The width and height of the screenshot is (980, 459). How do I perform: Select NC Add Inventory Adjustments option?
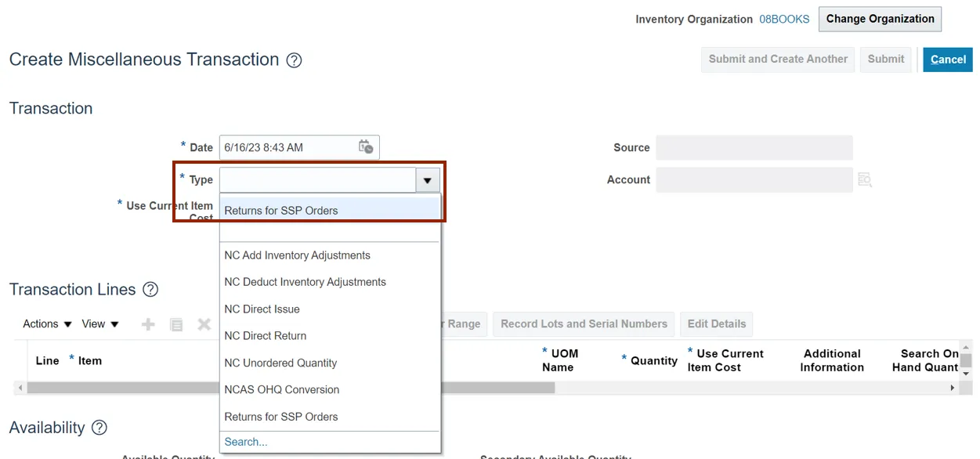point(297,255)
